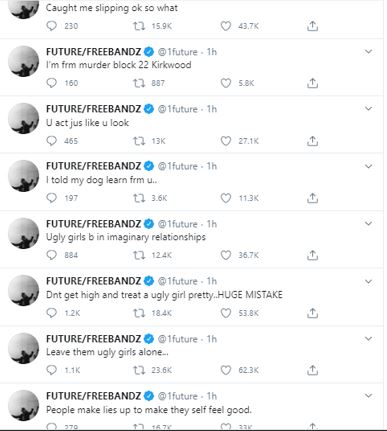Viewport: 387px width, 431px height.
Task: Like the 'U act jus like u look' tweet
Action: coord(226,141)
